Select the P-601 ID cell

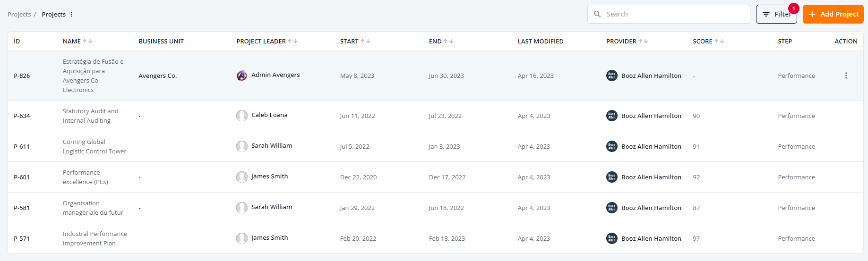[x=22, y=177]
